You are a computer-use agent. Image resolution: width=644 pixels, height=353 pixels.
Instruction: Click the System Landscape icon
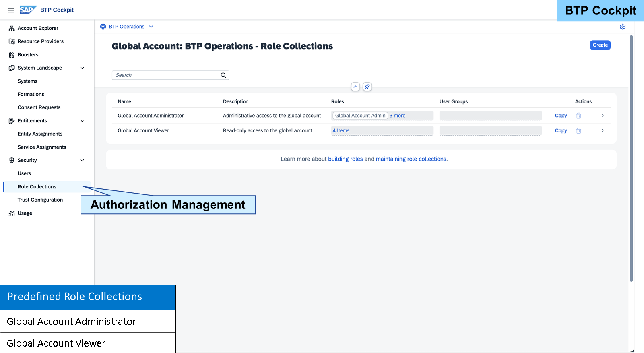12,68
